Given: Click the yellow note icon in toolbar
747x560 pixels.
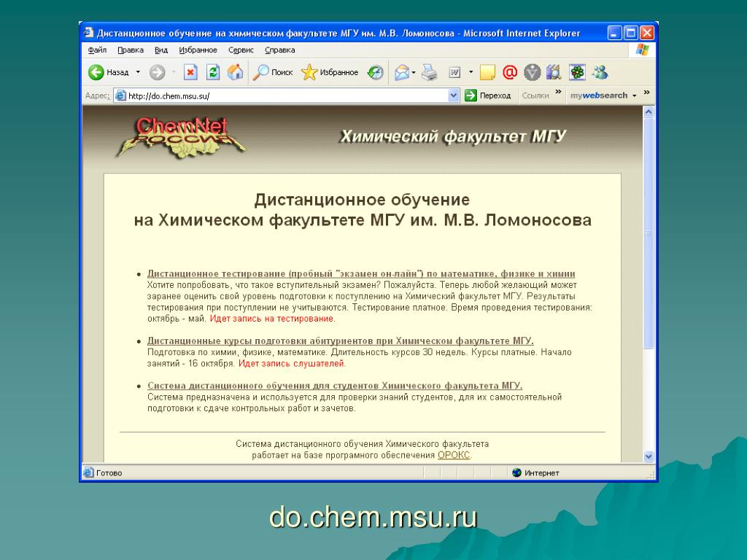Looking at the screenshot, I should point(487,72).
